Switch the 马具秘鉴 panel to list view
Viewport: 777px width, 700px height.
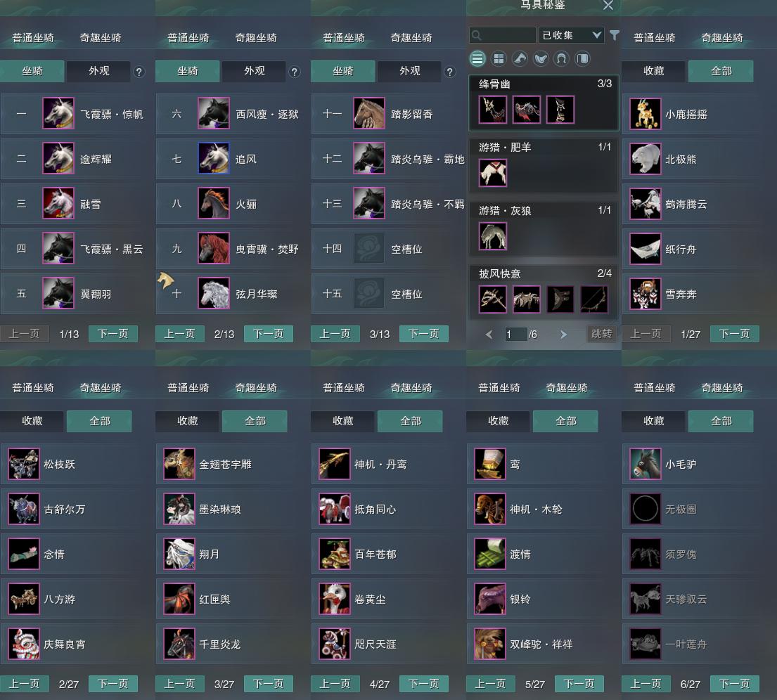(477, 59)
